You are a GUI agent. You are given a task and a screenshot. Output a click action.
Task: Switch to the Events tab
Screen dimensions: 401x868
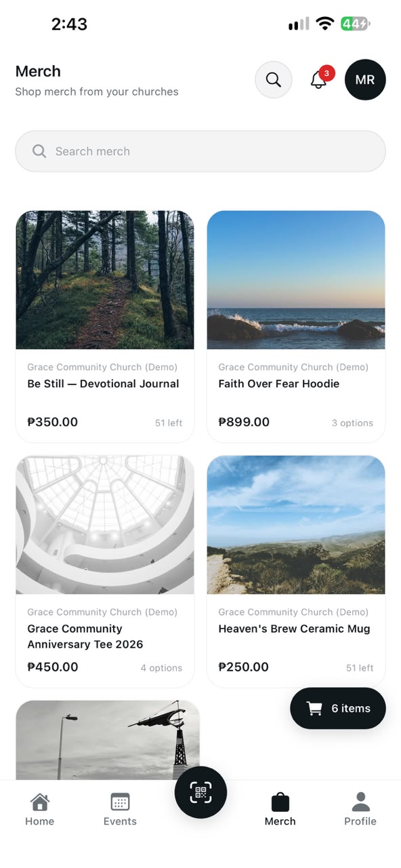[x=120, y=809]
